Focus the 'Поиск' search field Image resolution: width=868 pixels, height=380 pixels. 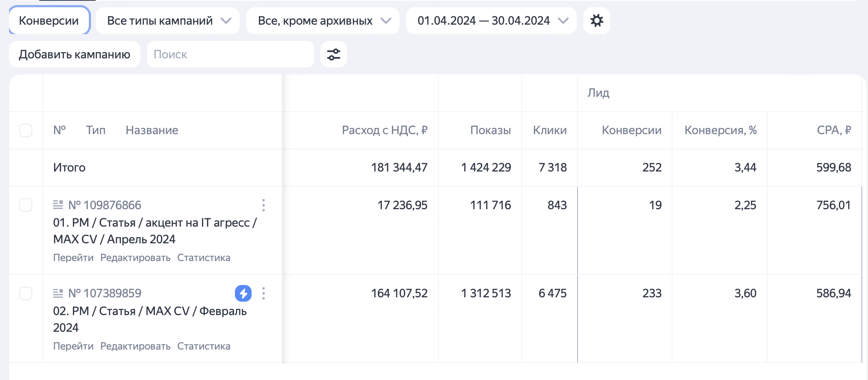[x=230, y=54]
